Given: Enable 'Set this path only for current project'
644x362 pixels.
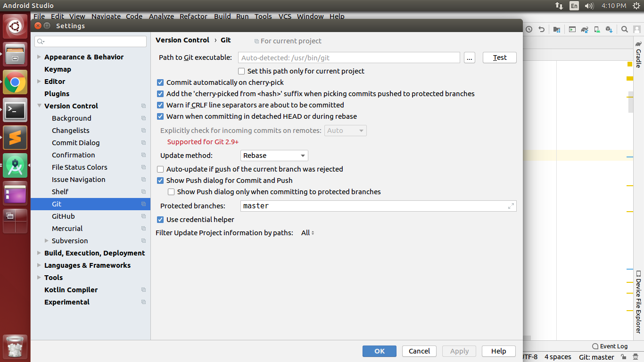Looking at the screenshot, I should click(241, 71).
